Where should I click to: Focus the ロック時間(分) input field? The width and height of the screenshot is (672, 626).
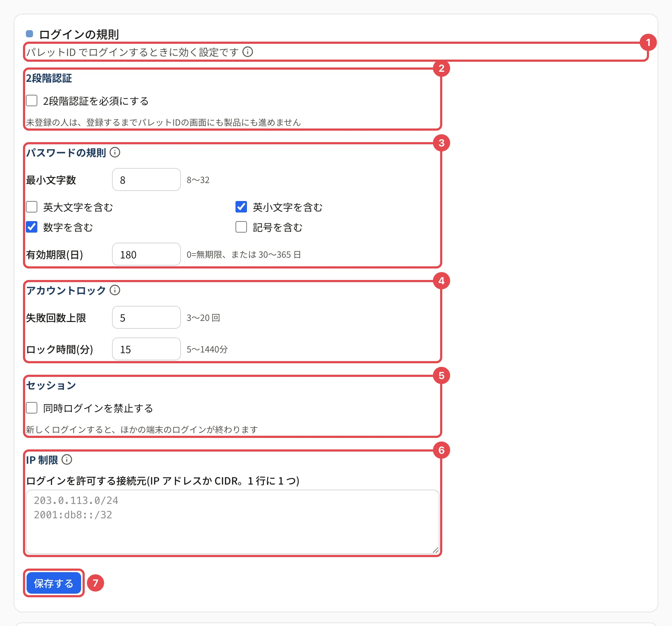146,349
